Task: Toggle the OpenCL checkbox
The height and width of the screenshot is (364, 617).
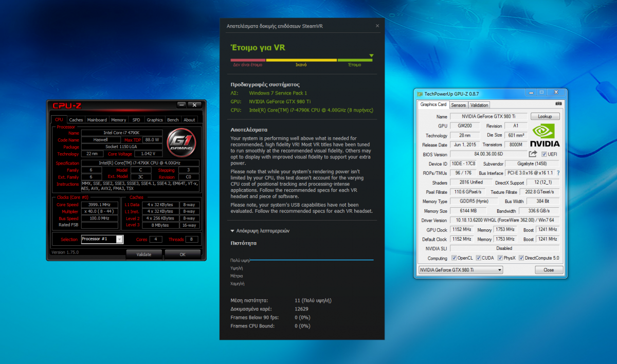Action: click(x=454, y=258)
